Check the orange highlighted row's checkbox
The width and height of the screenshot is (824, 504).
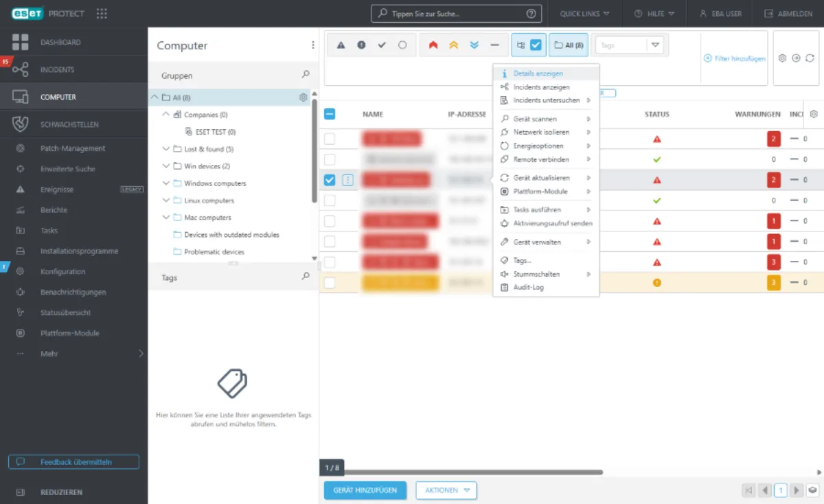(330, 282)
